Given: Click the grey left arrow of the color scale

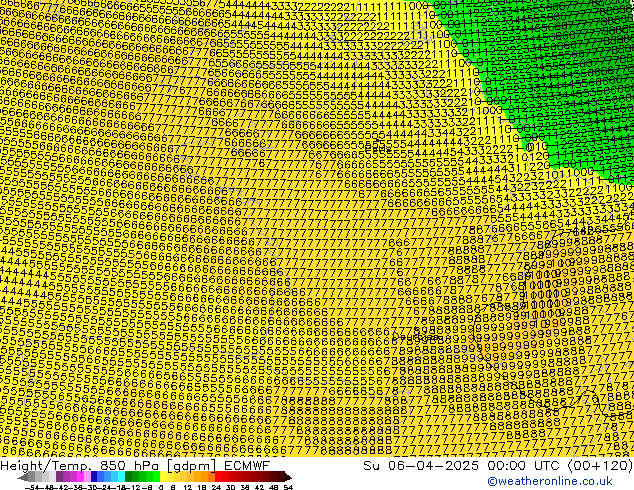Looking at the screenshot, I should pyautogui.click(x=23, y=477).
